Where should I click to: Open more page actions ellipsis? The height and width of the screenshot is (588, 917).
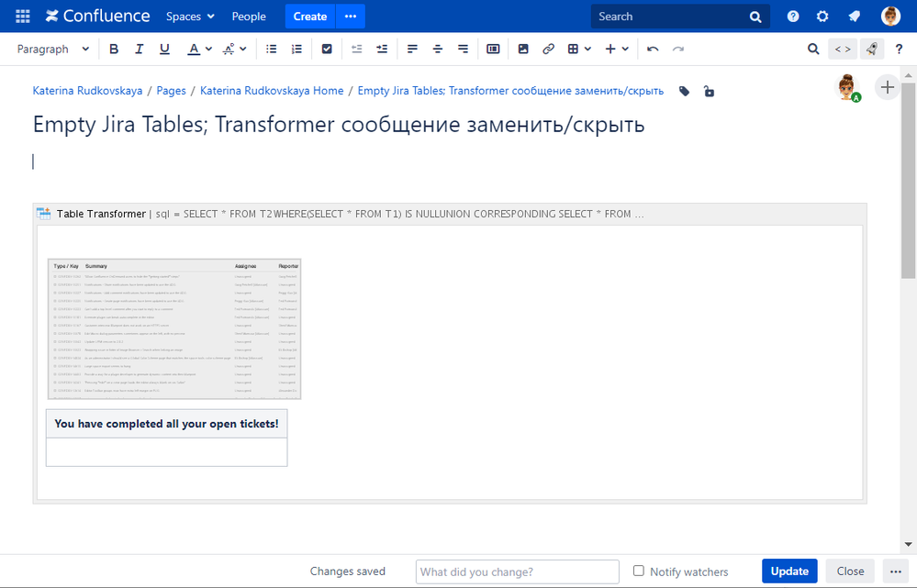(x=896, y=571)
